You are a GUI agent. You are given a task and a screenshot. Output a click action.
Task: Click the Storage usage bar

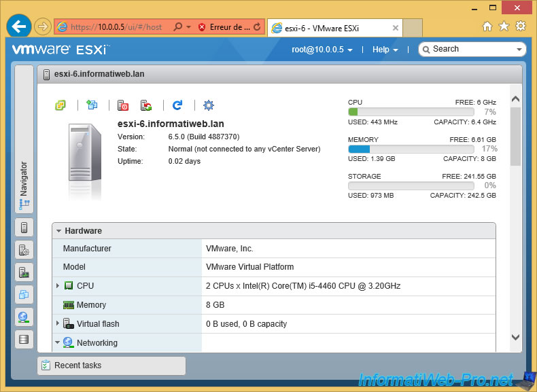[x=411, y=186]
